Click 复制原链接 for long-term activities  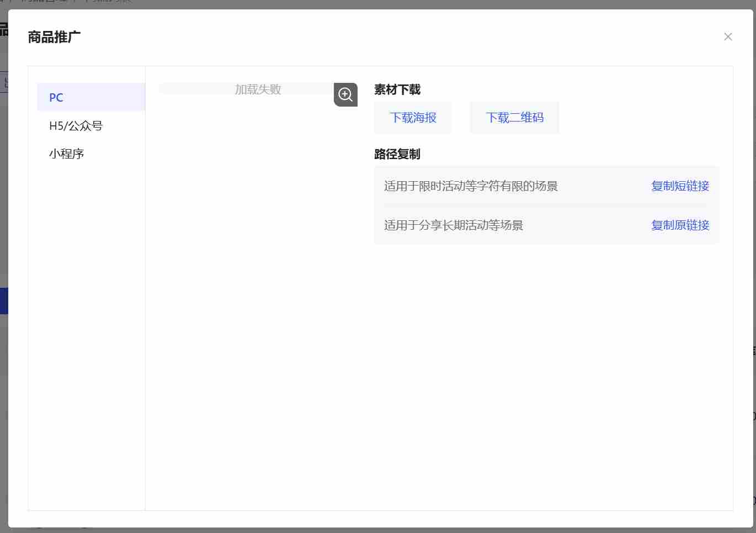point(680,225)
